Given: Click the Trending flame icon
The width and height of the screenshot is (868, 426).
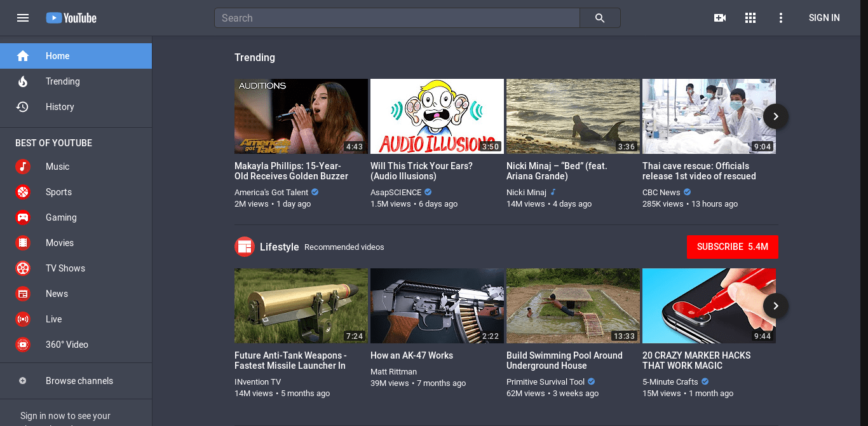Looking at the screenshot, I should click(x=23, y=81).
